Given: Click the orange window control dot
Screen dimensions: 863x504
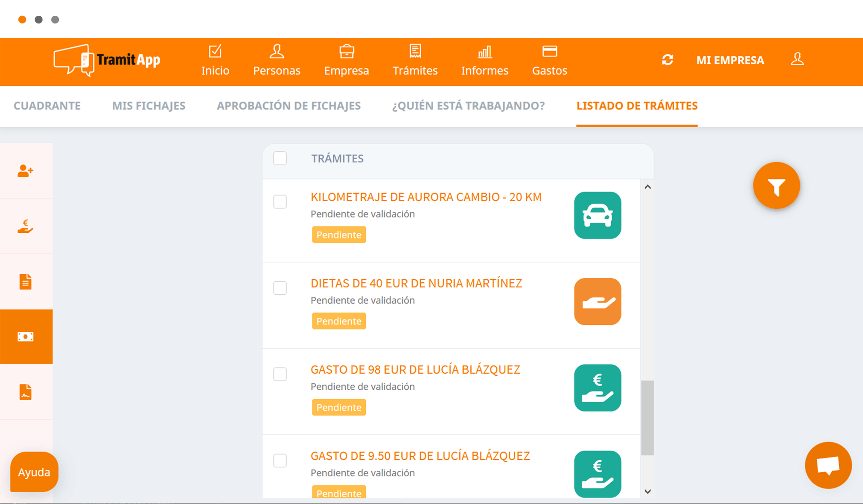Looking at the screenshot, I should (22, 20).
